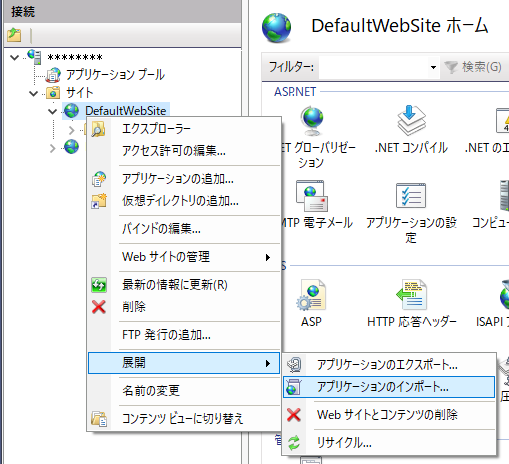The image size is (509, 464).
Task: Click the connection toolbar folder icon
Action: click(14, 35)
